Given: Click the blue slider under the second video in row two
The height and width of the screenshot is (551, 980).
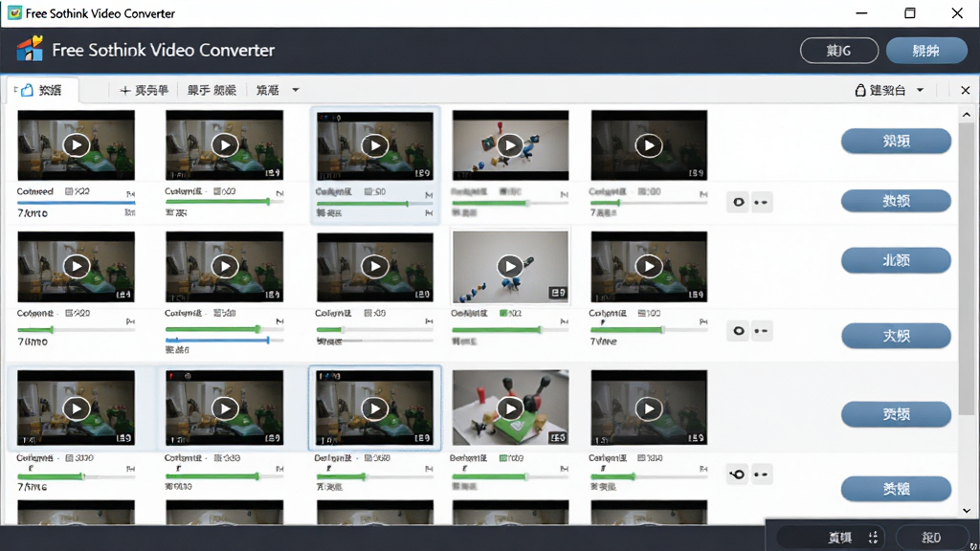Looking at the screenshot, I should pos(217,341).
